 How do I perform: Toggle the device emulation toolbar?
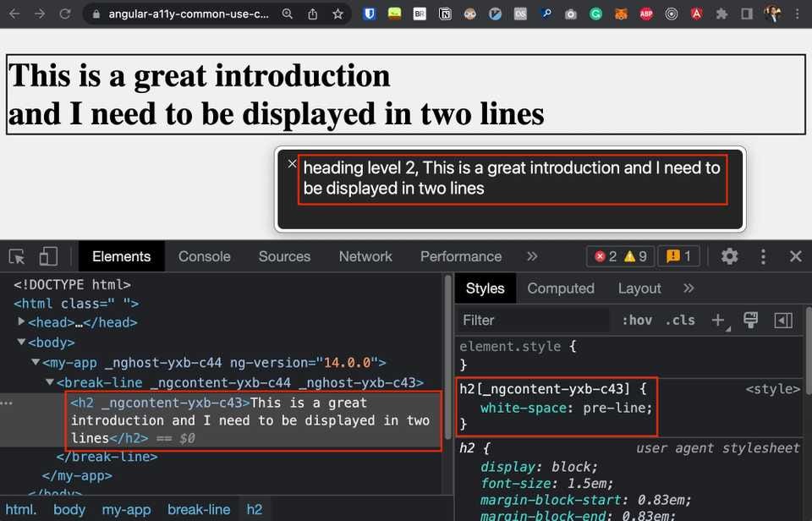47,256
